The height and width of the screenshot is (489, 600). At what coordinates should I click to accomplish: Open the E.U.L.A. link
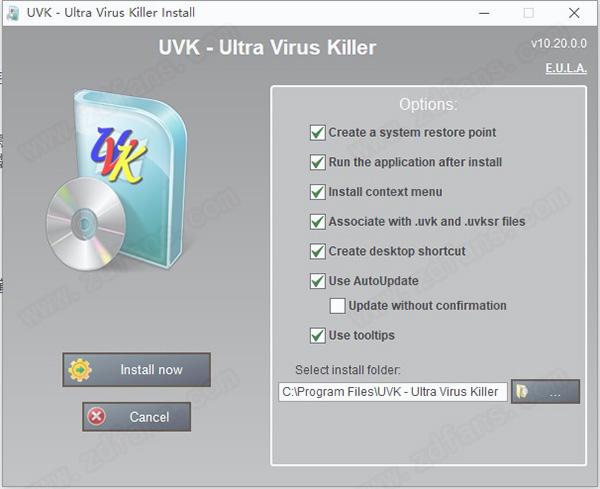pyautogui.click(x=566, y=68)
